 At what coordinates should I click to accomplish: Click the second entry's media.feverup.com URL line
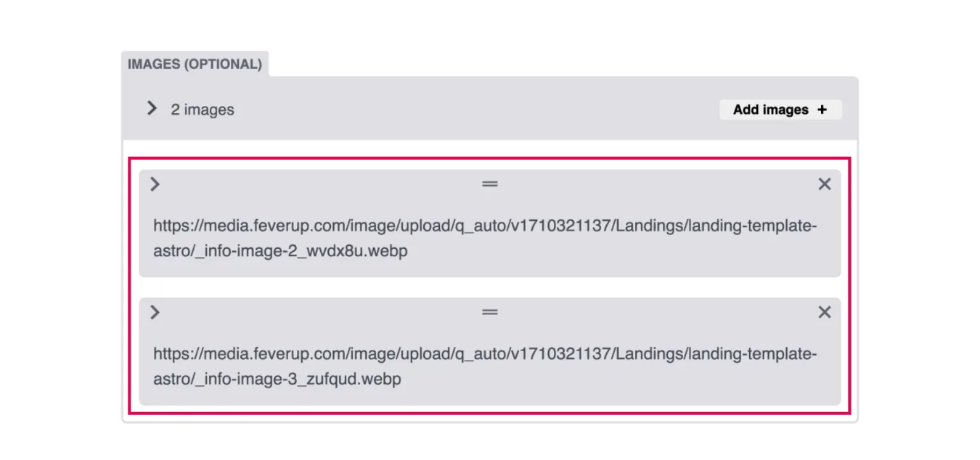pyautogui.click(x=485, y=354)
